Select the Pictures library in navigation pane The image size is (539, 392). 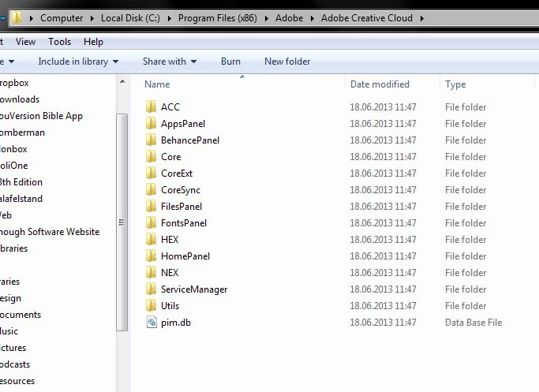tap(13, 348)
